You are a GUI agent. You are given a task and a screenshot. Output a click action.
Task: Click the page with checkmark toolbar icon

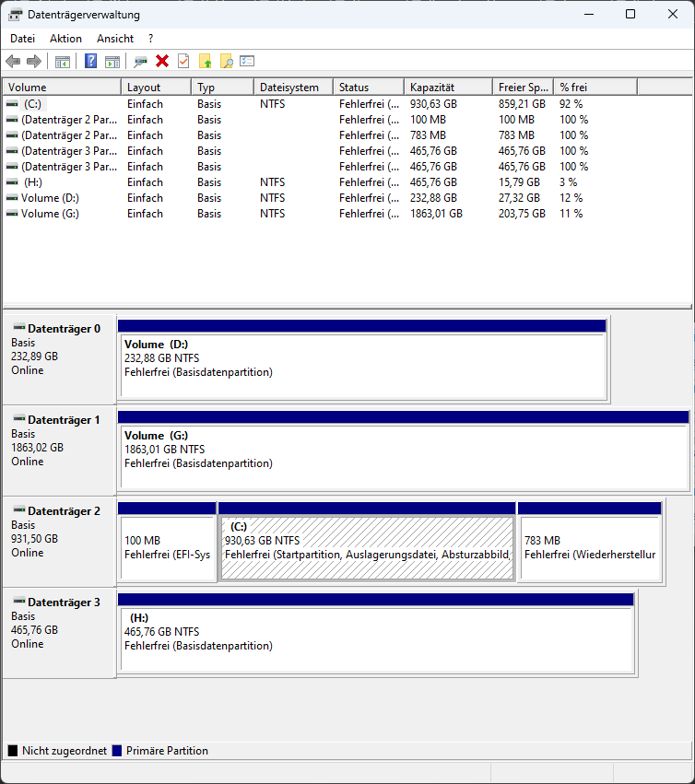coord(183,61)
